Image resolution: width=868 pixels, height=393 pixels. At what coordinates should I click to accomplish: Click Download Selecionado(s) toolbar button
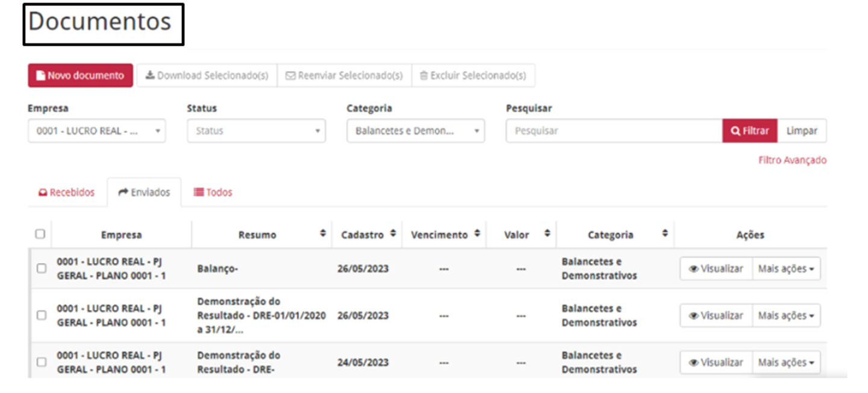(x=207, y=76)
